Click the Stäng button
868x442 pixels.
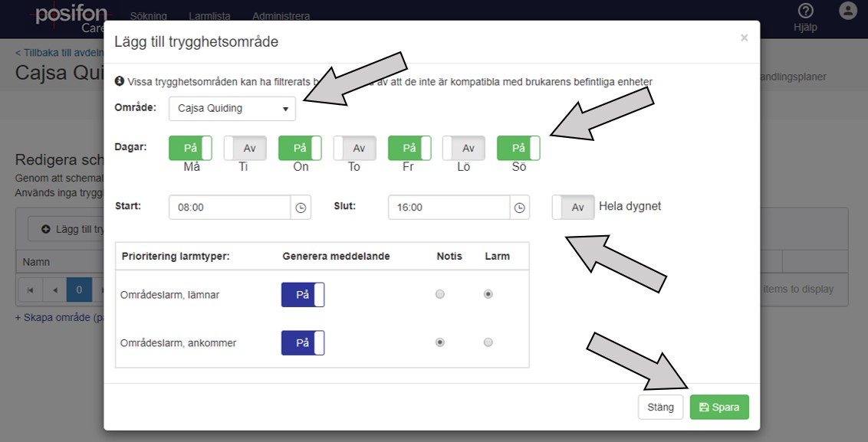[660, 408]
